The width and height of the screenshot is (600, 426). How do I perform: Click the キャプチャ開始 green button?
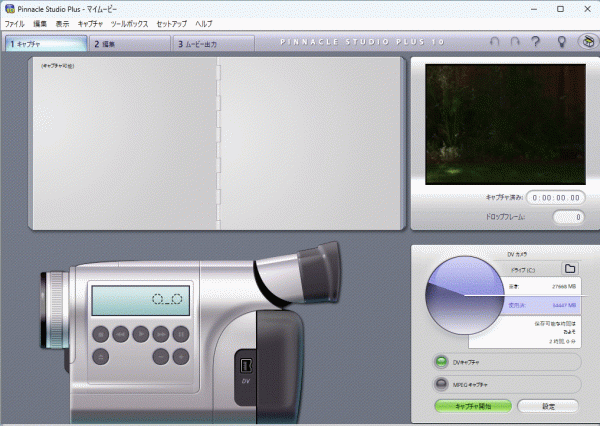[x=473, y=406]
